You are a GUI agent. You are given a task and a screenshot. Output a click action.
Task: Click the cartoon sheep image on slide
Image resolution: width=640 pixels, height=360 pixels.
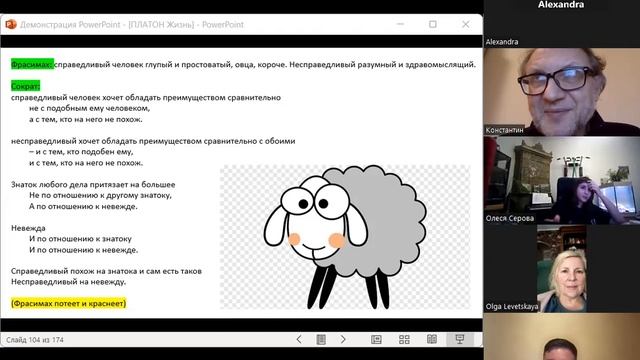click(x=345, y=237)
